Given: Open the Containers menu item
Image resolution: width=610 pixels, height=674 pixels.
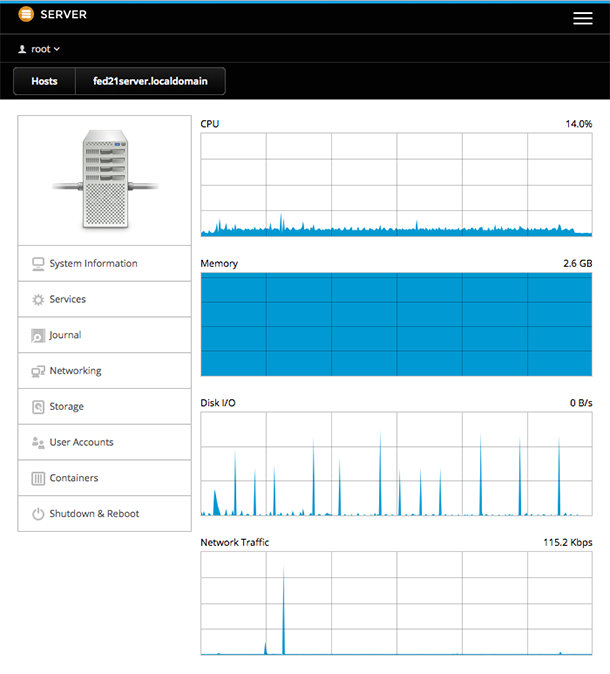Looking at the screenshot, I should point(104,478).
